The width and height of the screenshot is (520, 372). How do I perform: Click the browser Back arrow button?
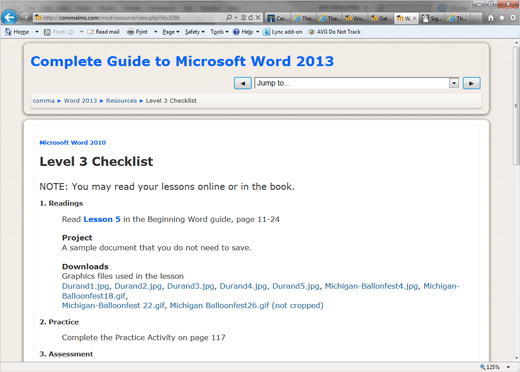(x=9, y=17)
